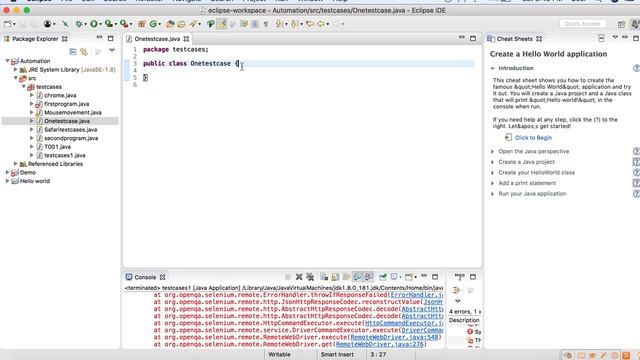The width and height of the screenshot is (640, 360).
Task: Click Clear Console icon
Action: point(324,277)
